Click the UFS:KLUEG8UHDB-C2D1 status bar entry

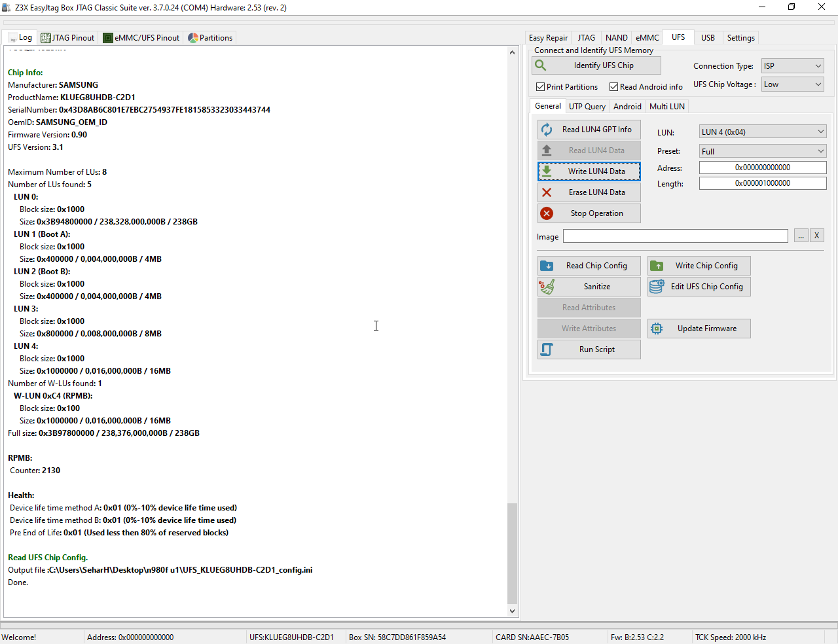click(291, 637)
